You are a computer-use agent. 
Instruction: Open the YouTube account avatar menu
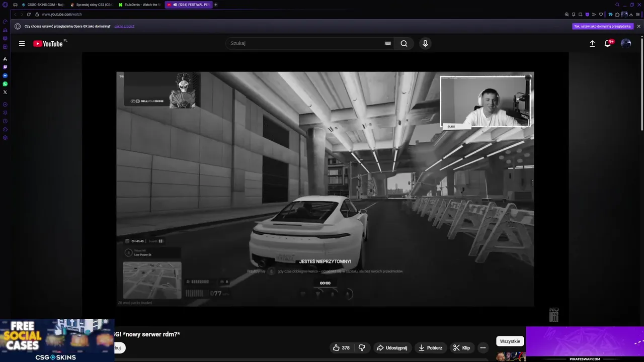tap(626, 44)
